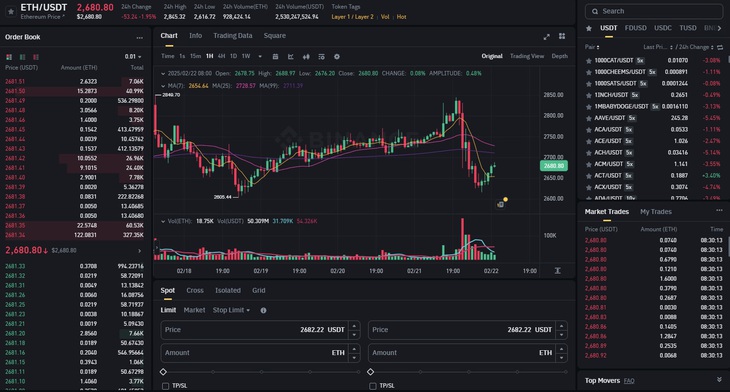730x392 pixels.
Task: Open the 0.01 order book precision dropdown
Action: click(133, 57)
